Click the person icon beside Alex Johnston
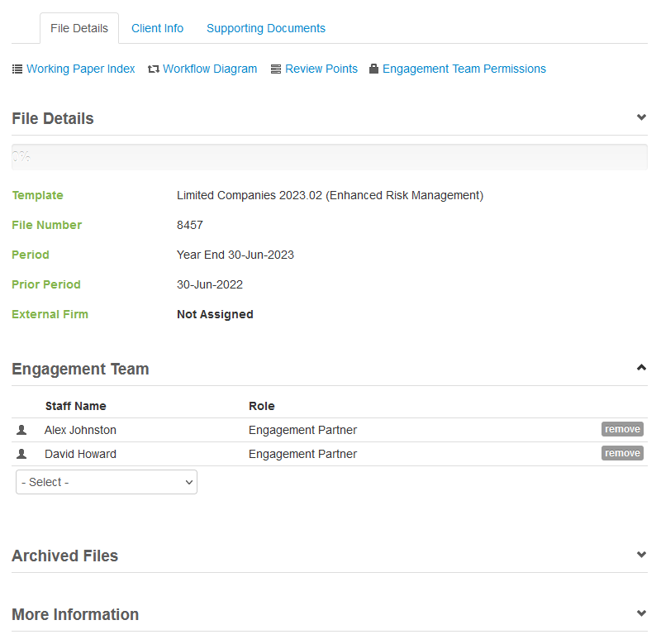The image size is (661, 644). click(21, 430)
